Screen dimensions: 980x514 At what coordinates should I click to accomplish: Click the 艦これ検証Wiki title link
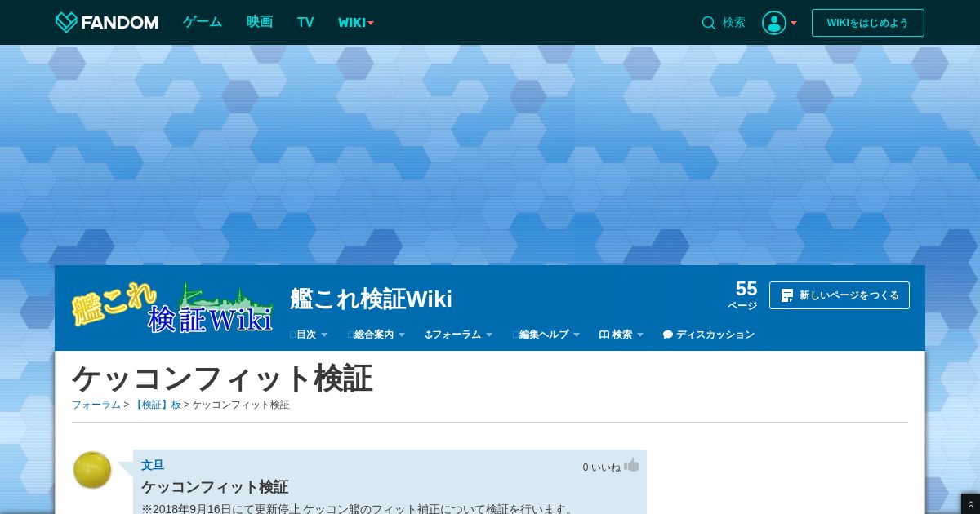371,299
